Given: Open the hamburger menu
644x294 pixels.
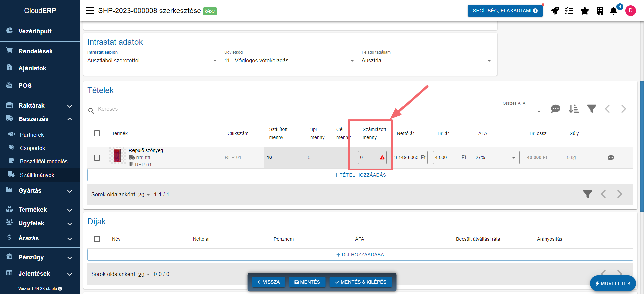Looking at the screenshot, I should click(x=90, y=11).
